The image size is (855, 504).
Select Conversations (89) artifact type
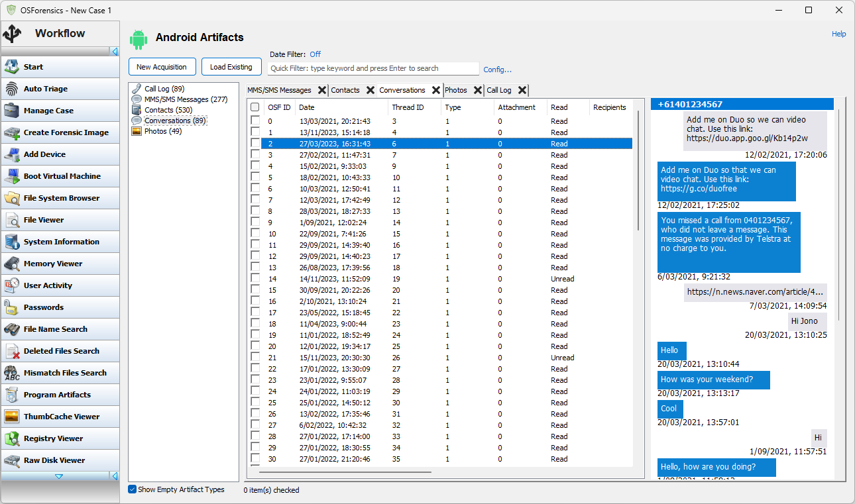click(176, 121)
